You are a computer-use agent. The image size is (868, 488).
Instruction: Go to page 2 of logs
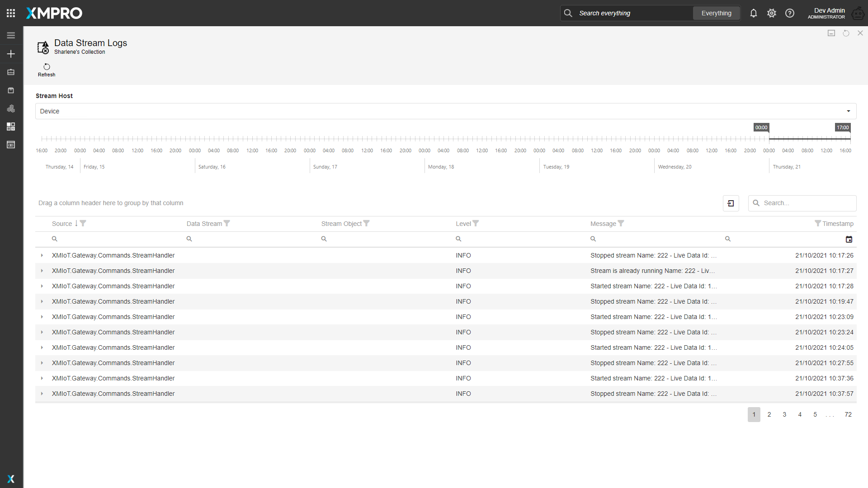769,414
